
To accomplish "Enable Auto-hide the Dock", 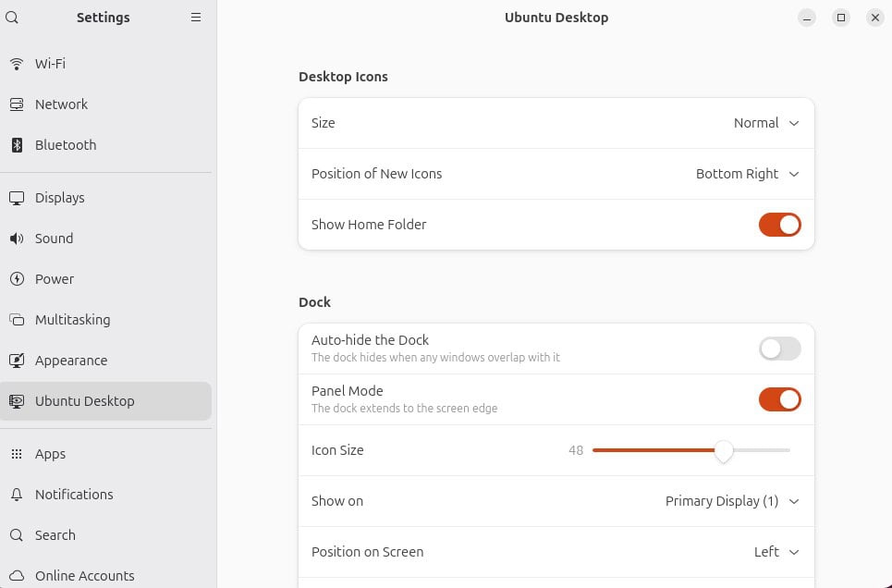I will [x=779, y=349].
